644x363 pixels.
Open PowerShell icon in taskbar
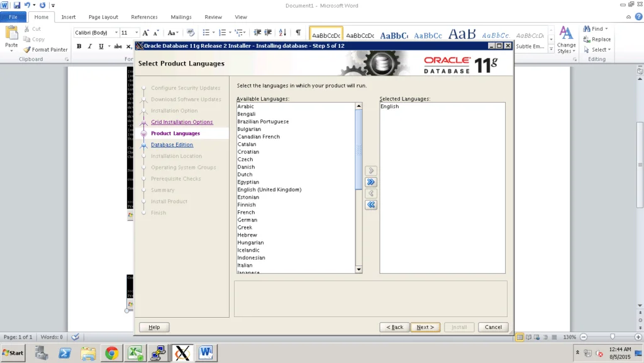click(65, 353)
